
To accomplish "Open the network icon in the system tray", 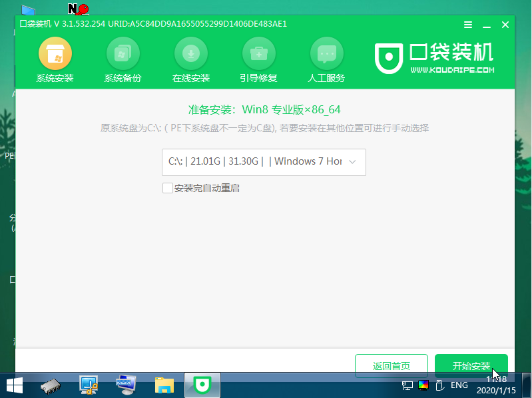I will click(407, 385).
